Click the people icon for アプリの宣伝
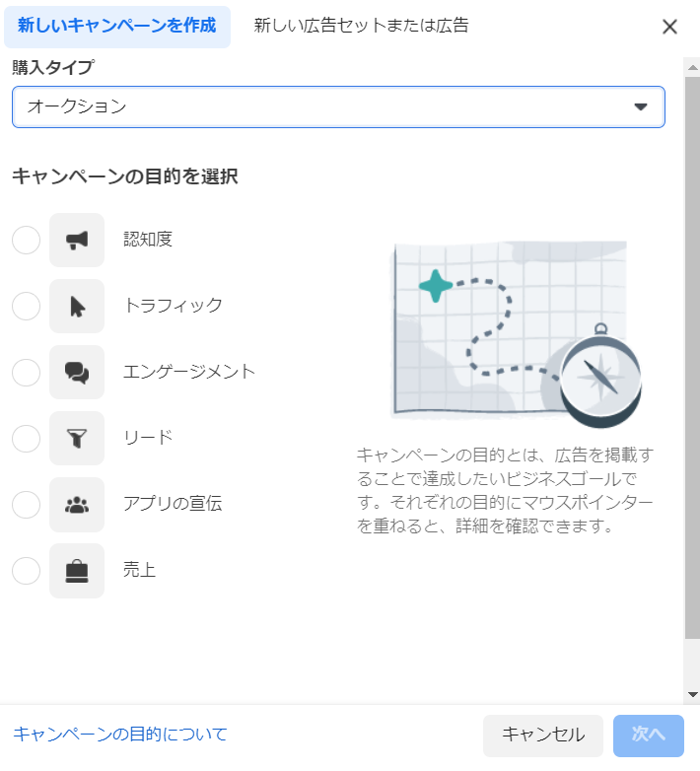Screen dimensions: 700x771 pos(77,505)
